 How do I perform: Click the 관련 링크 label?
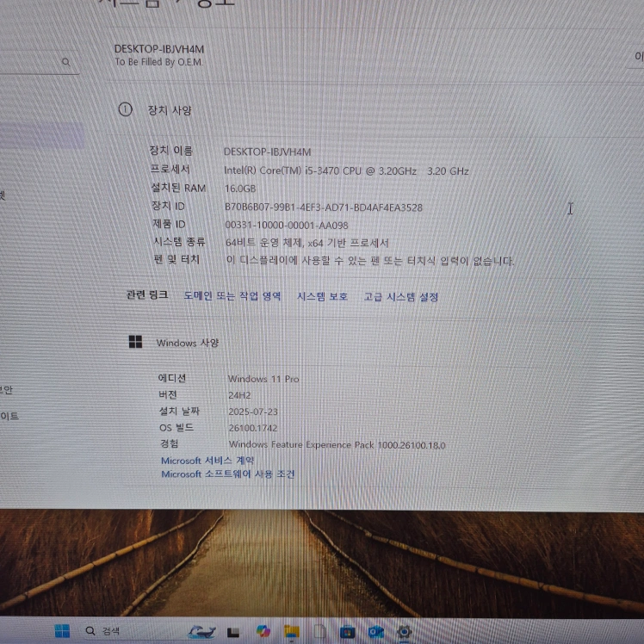pyautogui.click(x=147, y=294)
